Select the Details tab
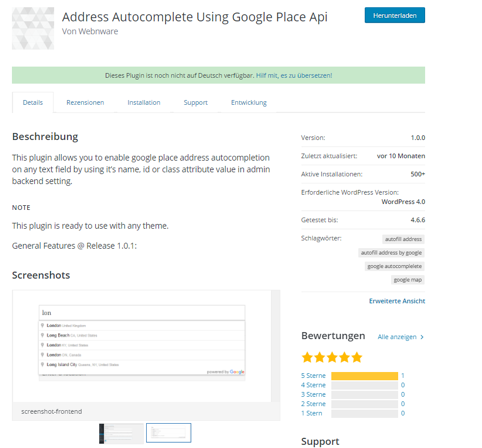 coord(33,102)
